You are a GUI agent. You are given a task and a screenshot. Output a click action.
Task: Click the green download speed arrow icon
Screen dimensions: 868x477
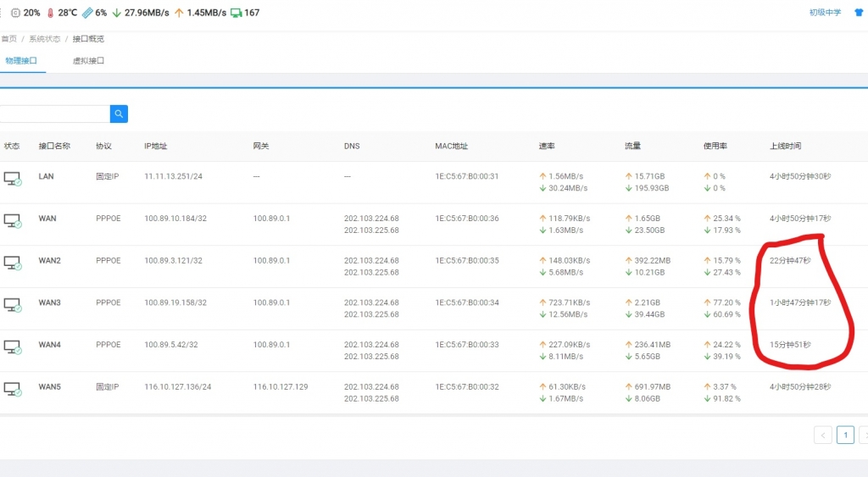pyautogui.click(x=116, y=13)
